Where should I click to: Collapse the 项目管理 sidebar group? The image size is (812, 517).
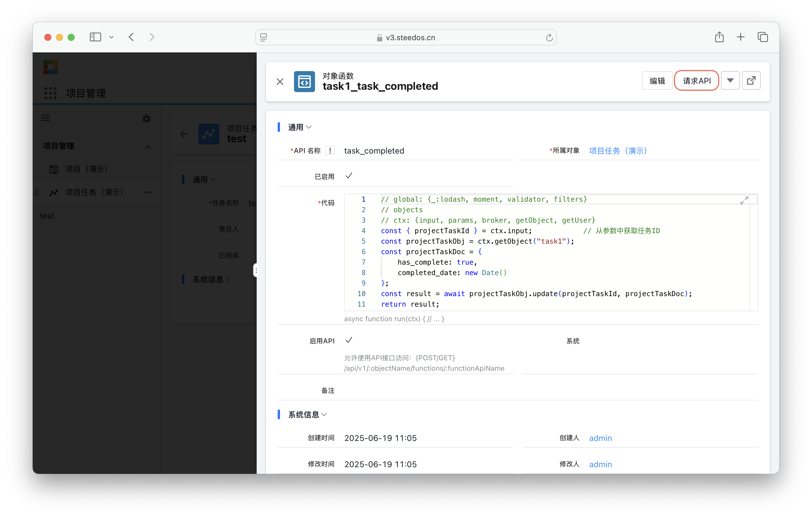coord(148,147)
